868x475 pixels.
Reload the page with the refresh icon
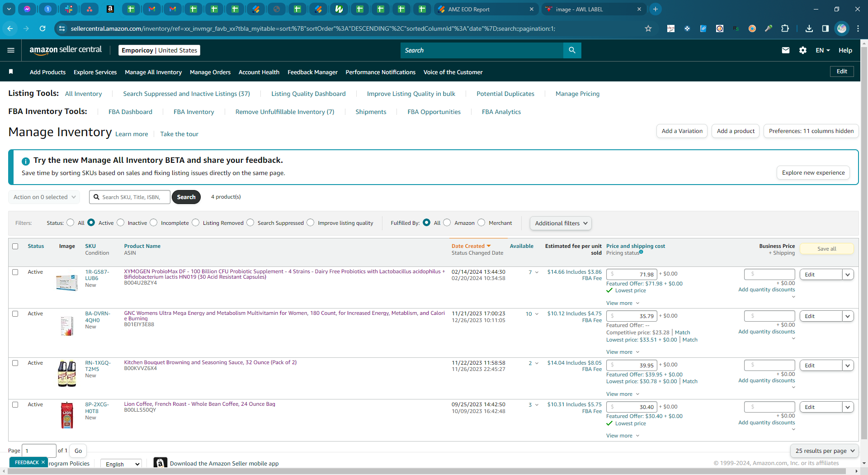coord(42,28)
